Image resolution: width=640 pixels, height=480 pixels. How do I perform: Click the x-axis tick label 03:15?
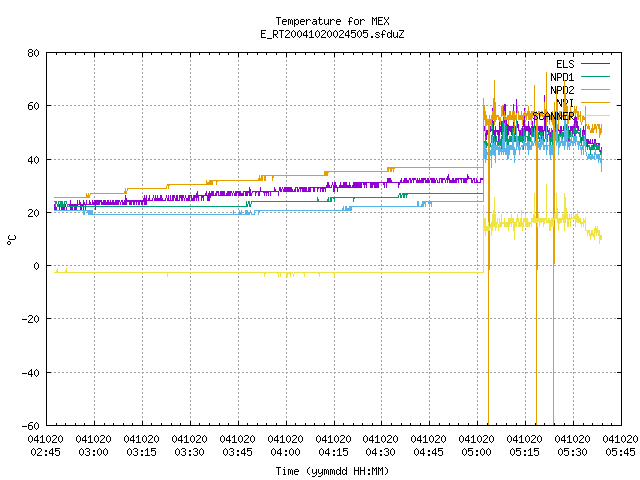coord(142,452)
